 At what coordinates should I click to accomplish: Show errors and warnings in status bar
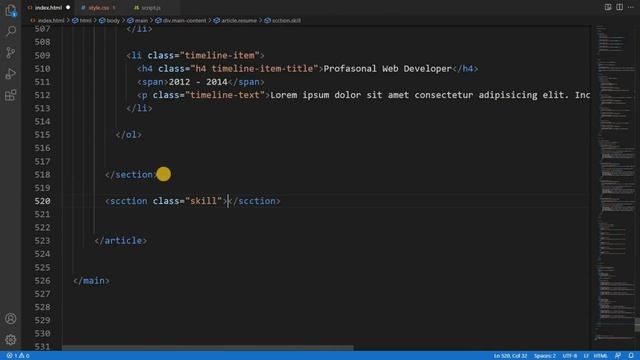coord(18,356)
